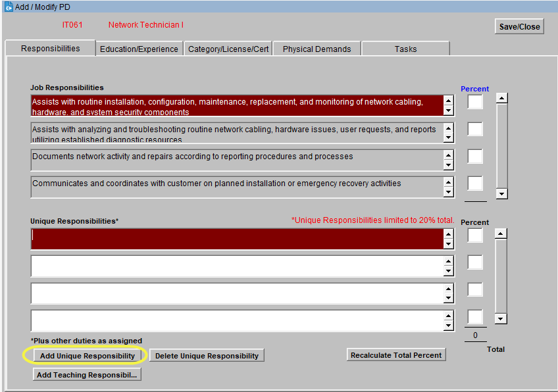Image resolution: width=558 pixels, height=392 pixels.
Task: Click the Add / Modify PD window icon
Action: point(9,7)
